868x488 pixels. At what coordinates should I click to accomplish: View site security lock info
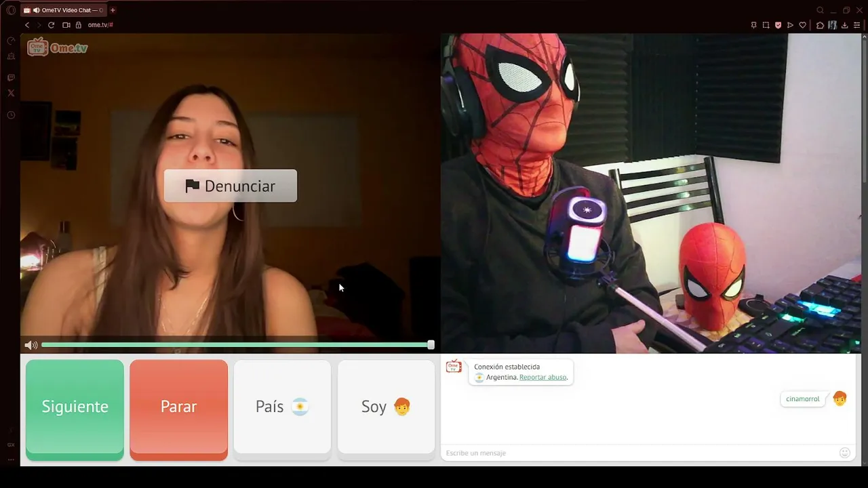point(79,25)
